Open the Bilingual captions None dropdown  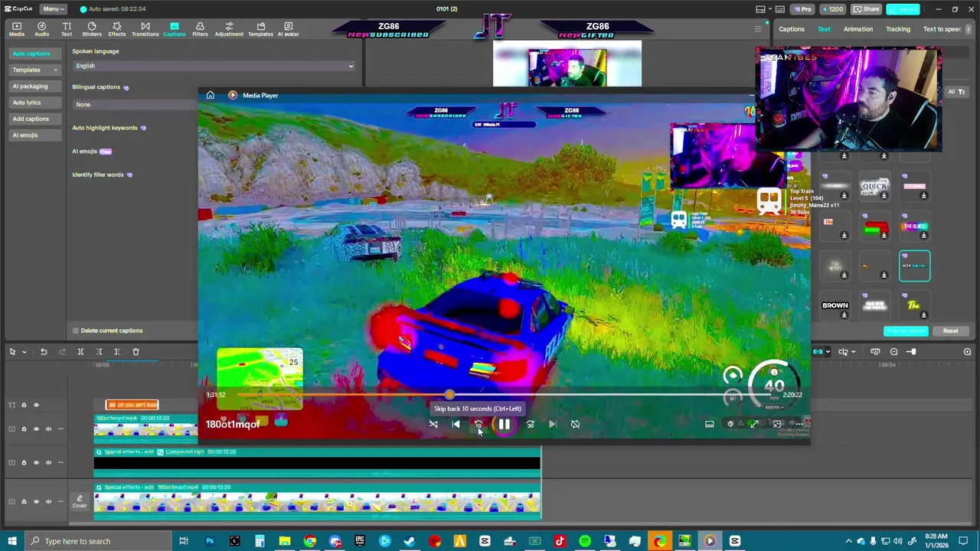coord(136,104)
